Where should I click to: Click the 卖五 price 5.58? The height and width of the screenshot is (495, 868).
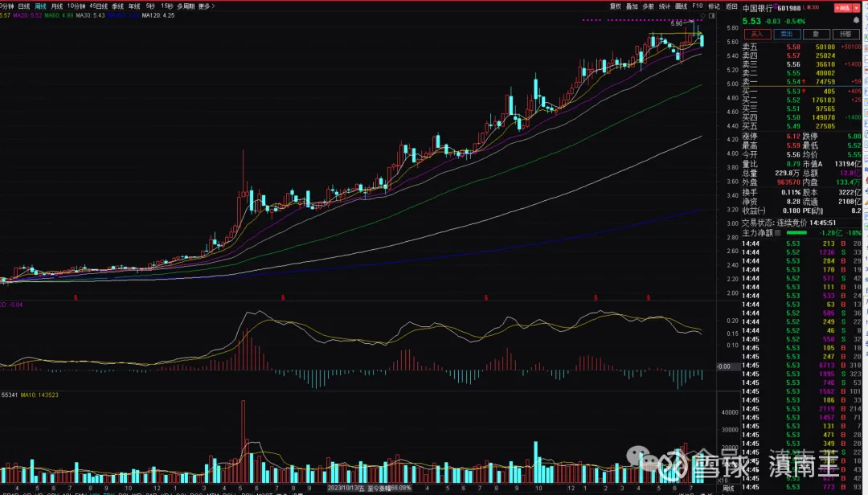(x=793, y=47)
